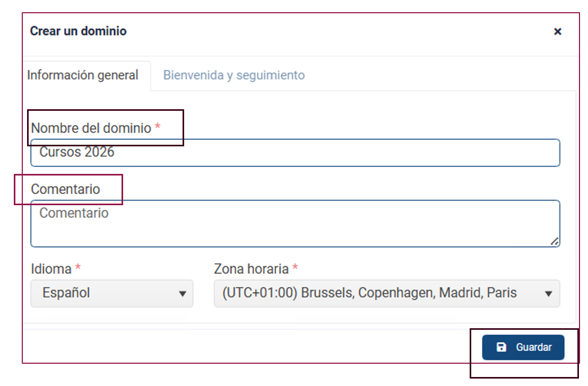Click the Idioma field label
The width and height of the screenshot is (588, 386).
pos(51,269)
